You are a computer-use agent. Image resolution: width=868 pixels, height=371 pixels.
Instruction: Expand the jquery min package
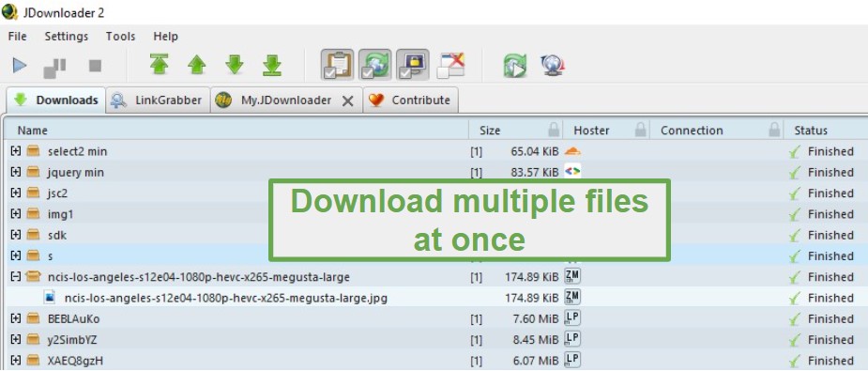[16, 172]
